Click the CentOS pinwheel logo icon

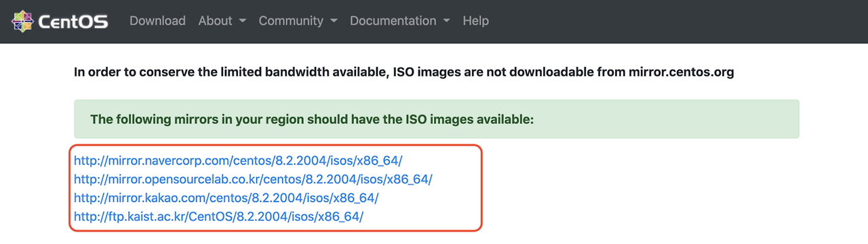(x=23, y=21)
